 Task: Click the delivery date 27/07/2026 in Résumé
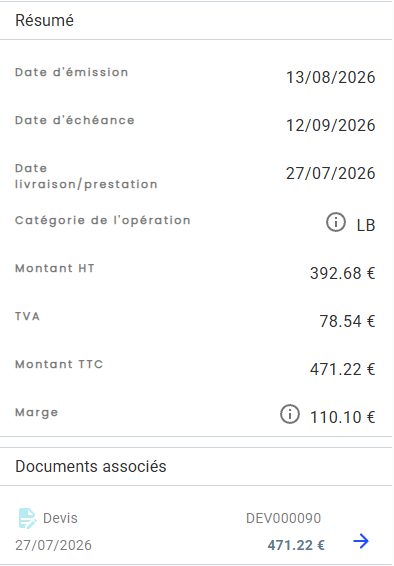coord(330,173)
